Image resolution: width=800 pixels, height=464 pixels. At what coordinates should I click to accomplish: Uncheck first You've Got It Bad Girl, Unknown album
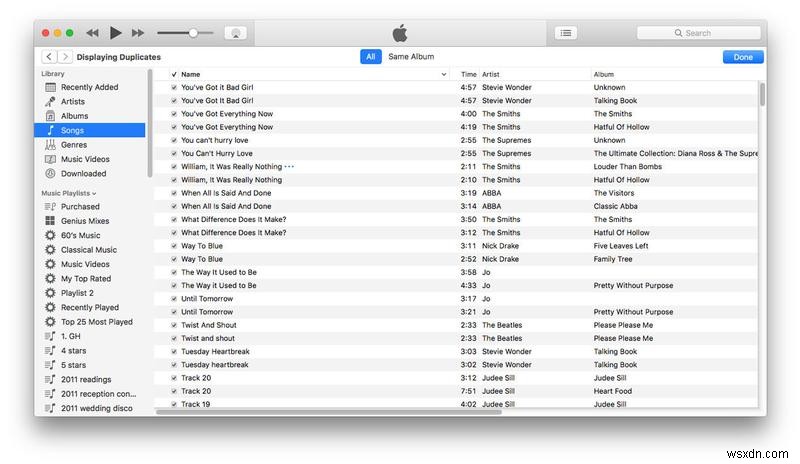pos(174,87)
